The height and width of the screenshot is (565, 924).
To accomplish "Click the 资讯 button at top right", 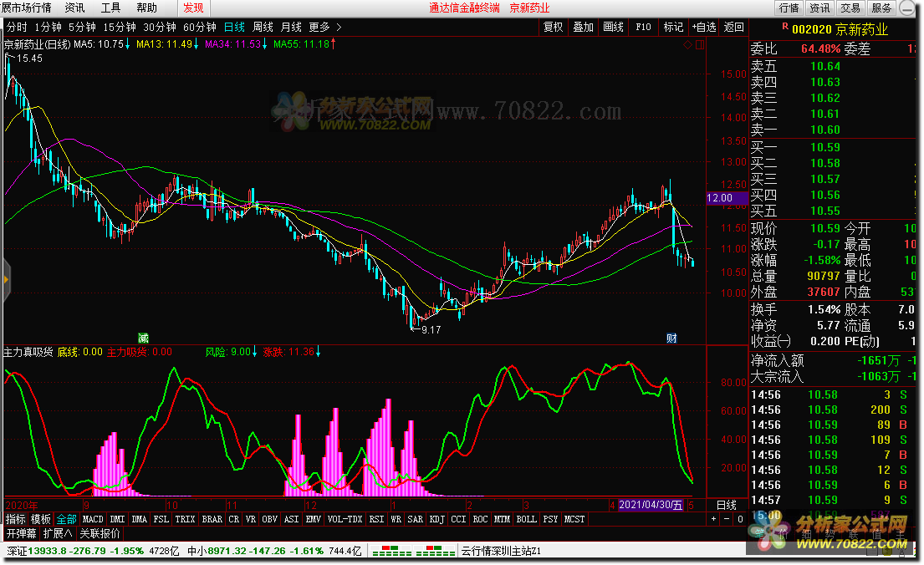I will 819,8.
